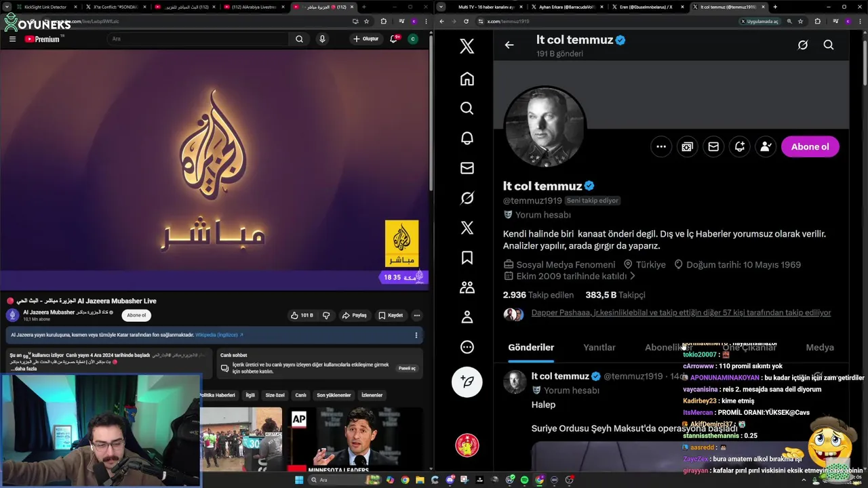Open Grok icon in X sidebar
Image resolution: width=868 pixels, height=488 pixels.
point(467,198)
